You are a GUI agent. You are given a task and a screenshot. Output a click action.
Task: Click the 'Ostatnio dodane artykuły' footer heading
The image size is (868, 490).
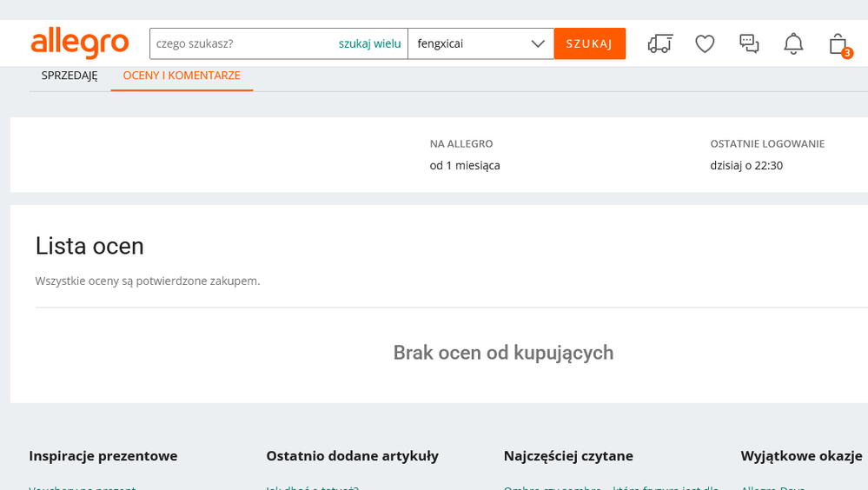click(x=352, y=455)
